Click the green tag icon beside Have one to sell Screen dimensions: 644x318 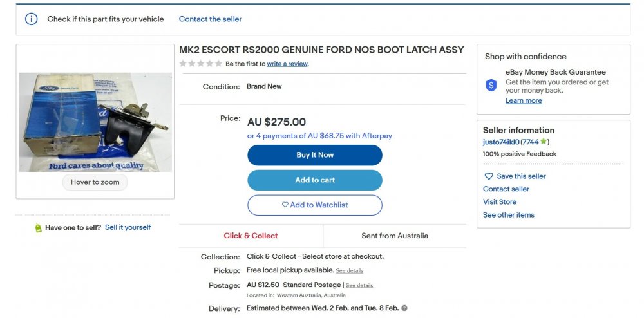point(38,228)
